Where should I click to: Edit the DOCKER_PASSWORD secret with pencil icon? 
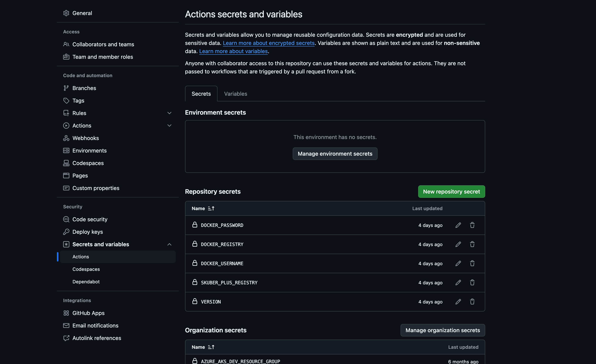point(458,225)
